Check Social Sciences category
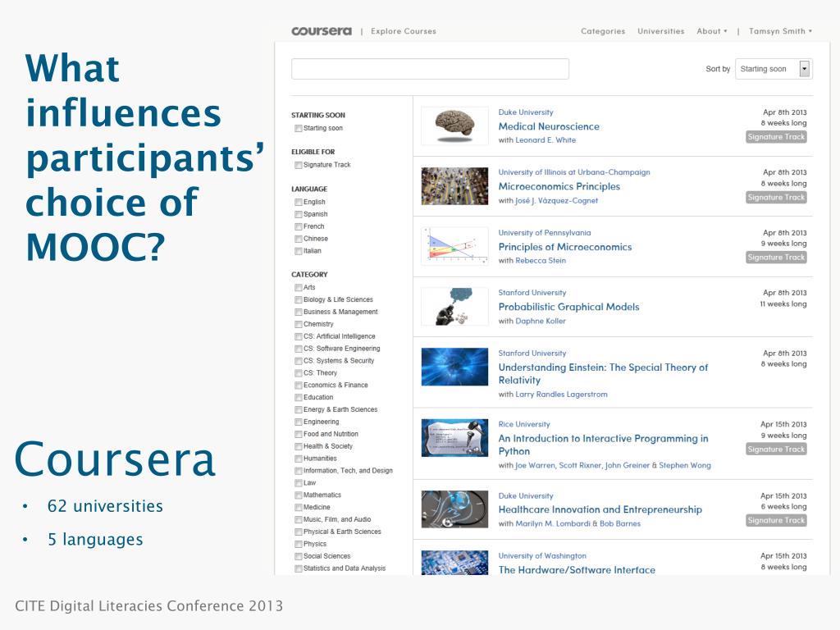 [298, 557]
